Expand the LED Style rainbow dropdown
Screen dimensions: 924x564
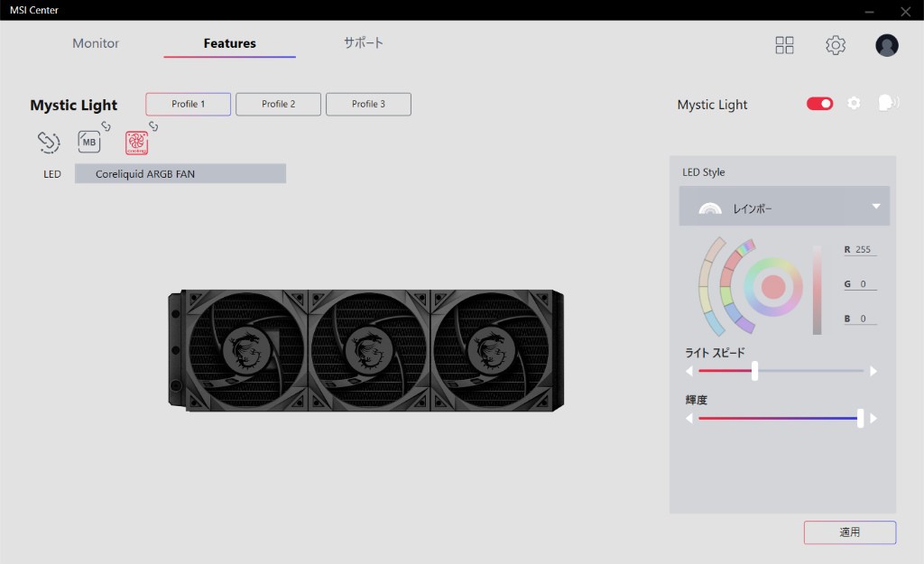point(784,207)
